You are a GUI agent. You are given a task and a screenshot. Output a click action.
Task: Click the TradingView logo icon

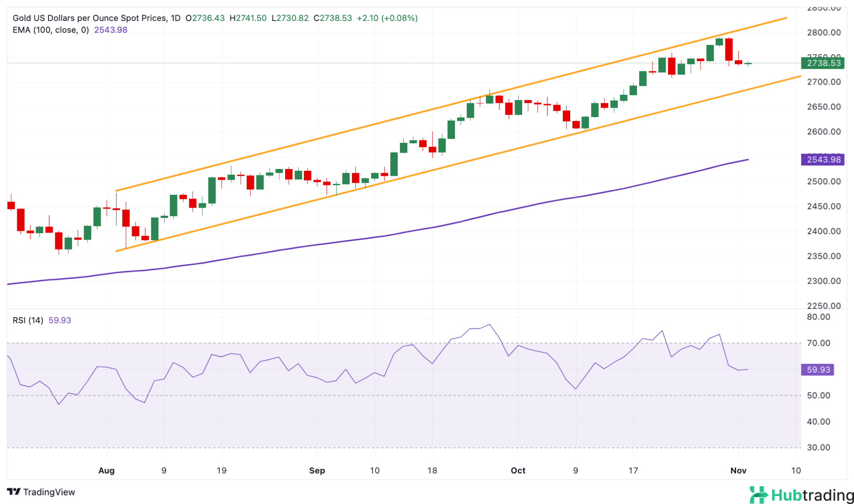[14, 492]
